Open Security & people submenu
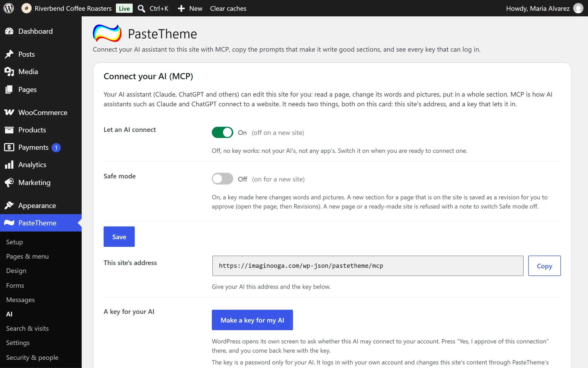 pos(32,357)
